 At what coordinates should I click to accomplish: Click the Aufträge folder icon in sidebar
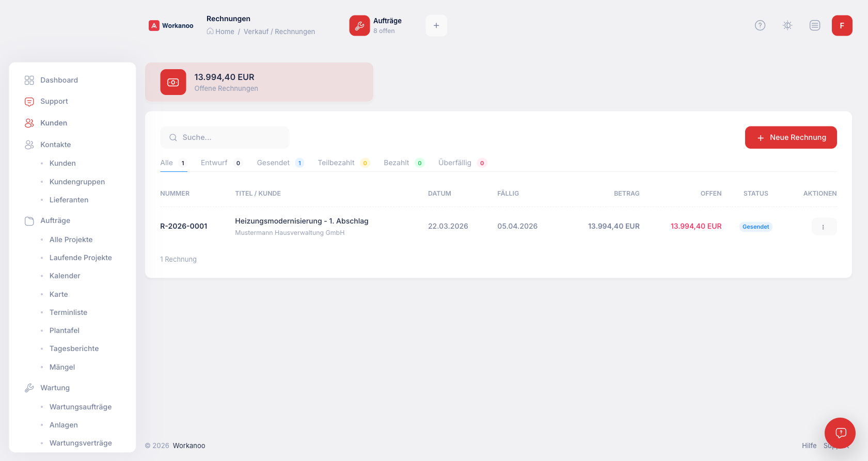pos(29,220)
